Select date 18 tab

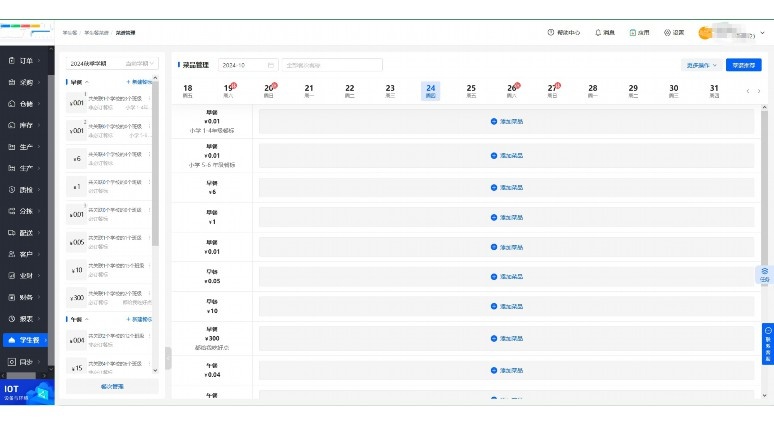point(188,91)
